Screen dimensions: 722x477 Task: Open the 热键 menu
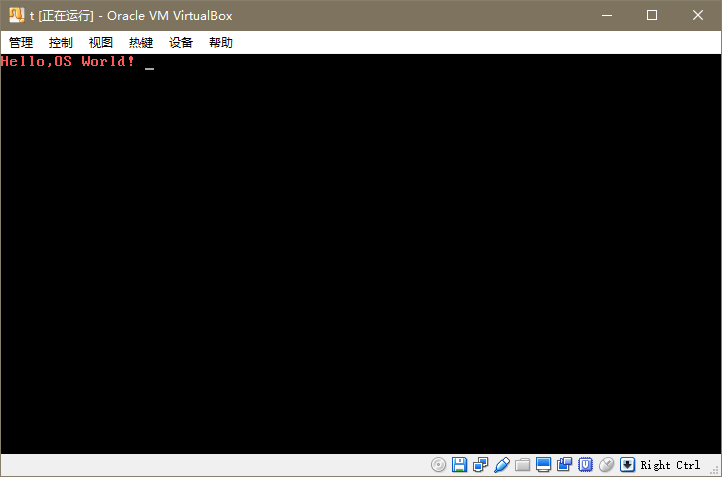(141, 43)
